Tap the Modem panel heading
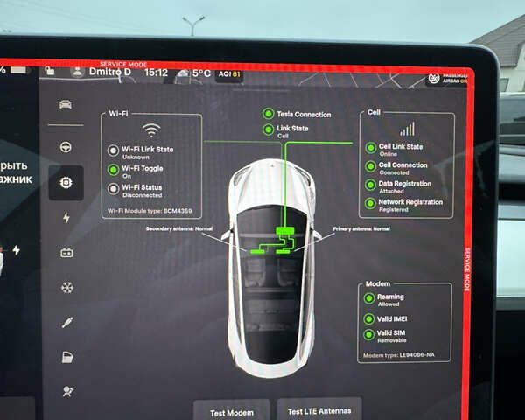 click(378, 283)
